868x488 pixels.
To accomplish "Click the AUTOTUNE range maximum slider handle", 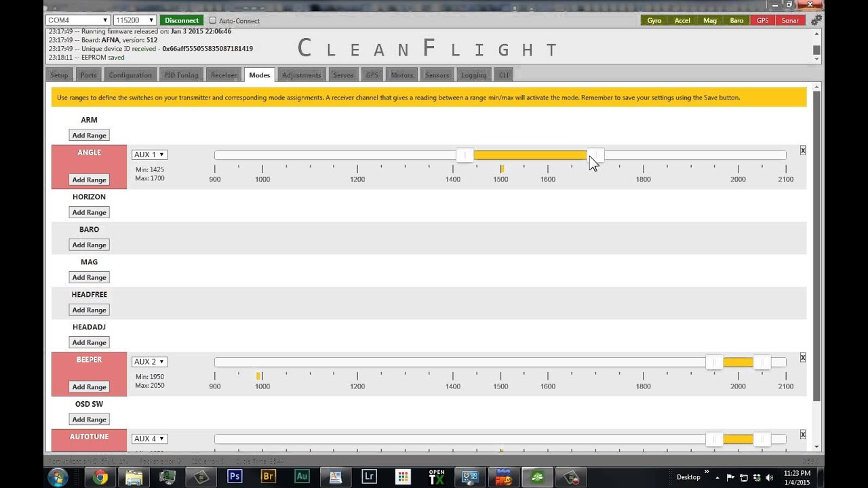I will click(x=762, y=439).
